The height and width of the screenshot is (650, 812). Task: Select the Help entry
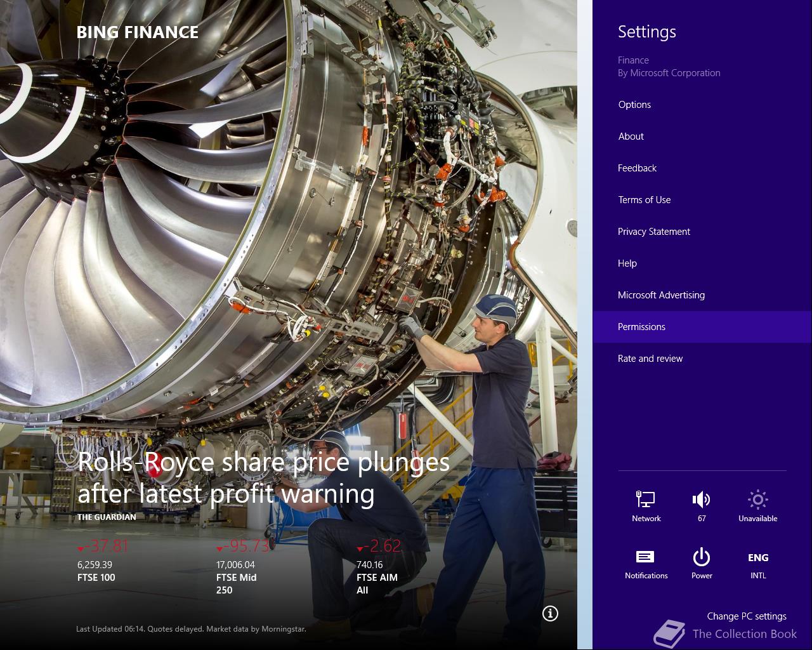click(x=702, y=263)
